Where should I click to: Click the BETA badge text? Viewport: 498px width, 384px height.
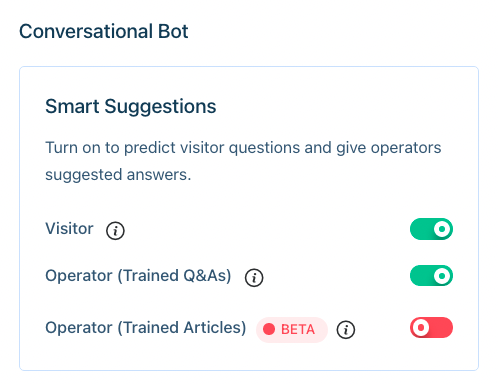298,329
